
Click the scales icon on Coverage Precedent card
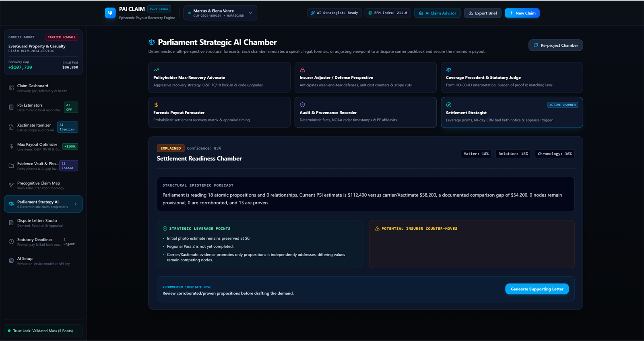point(449,70)
